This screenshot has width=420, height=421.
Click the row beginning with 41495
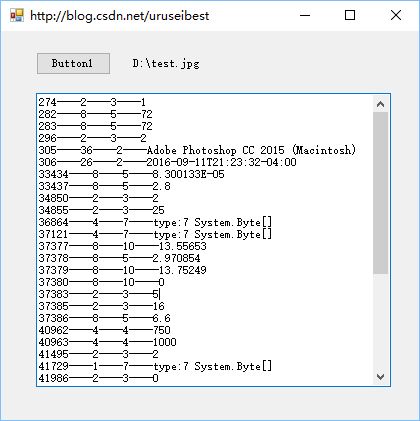98,354
